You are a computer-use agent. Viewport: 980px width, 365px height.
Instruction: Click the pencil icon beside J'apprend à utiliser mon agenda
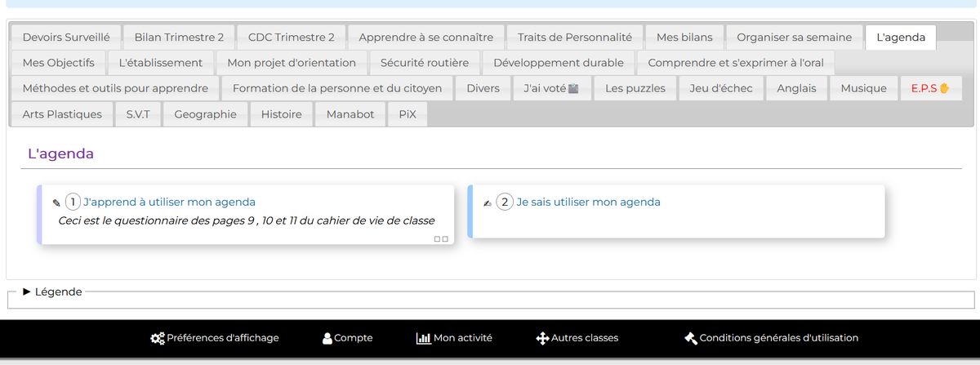point(56,203)
